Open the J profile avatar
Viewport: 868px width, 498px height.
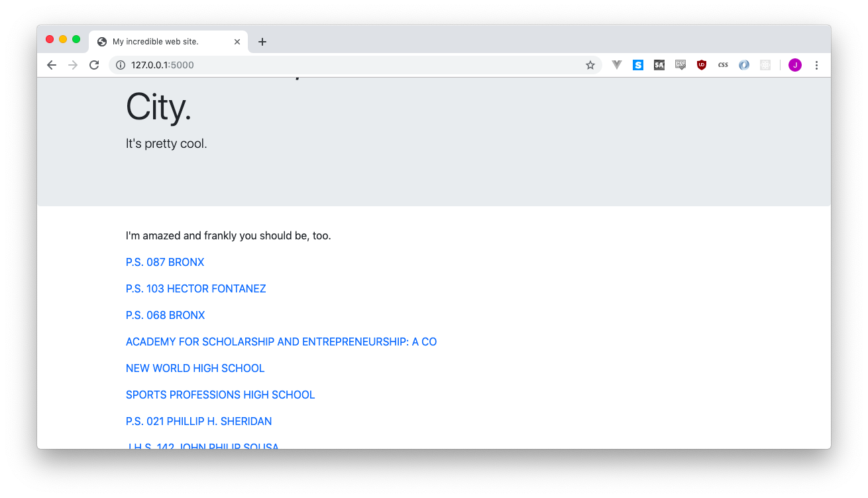795,65
